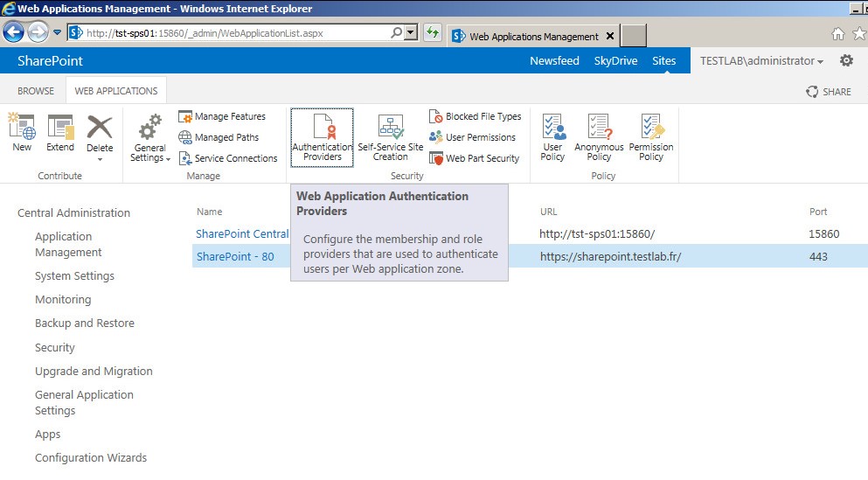868x480 pixels.
Task: Click the Delete web application icon
Action: (x=100, y=127)
